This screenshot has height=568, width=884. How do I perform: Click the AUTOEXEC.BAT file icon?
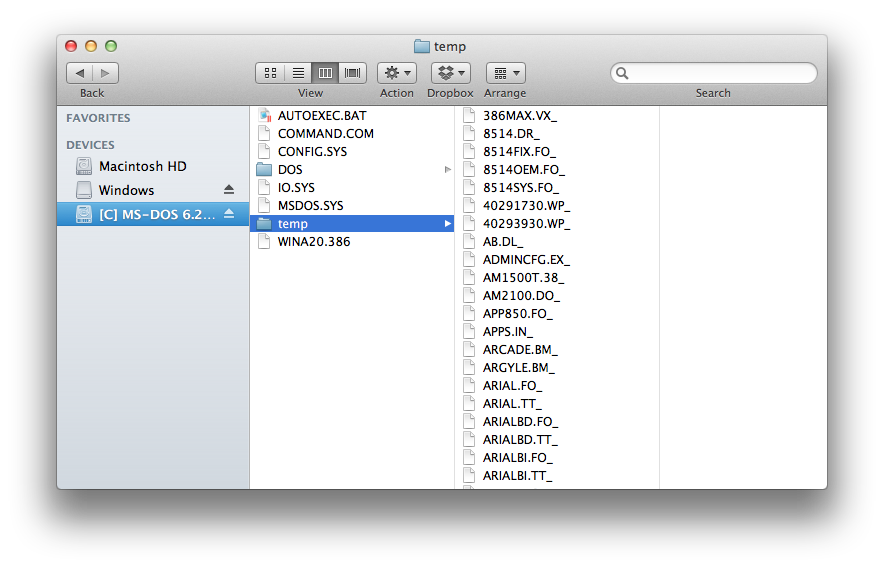click(x=264, y=116)
